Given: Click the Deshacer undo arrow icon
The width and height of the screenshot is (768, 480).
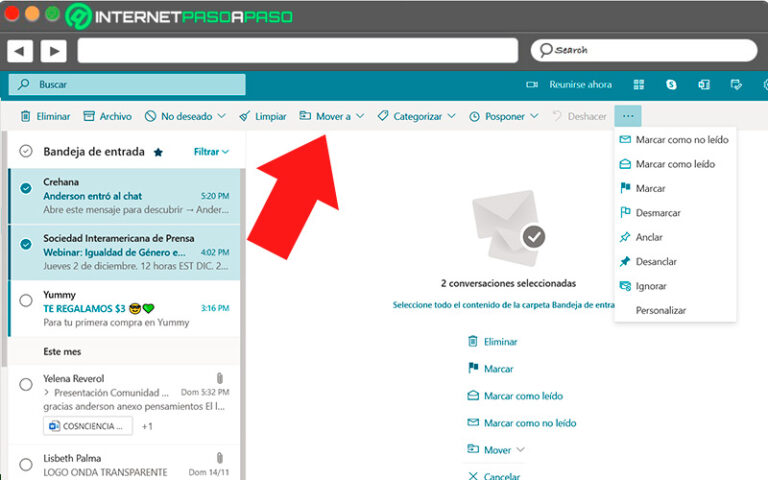Looking at the screenshot, I should coord(557,116).
